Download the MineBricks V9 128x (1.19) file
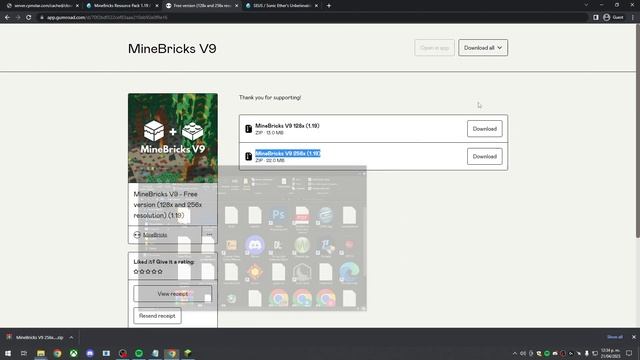 [484, 129]
